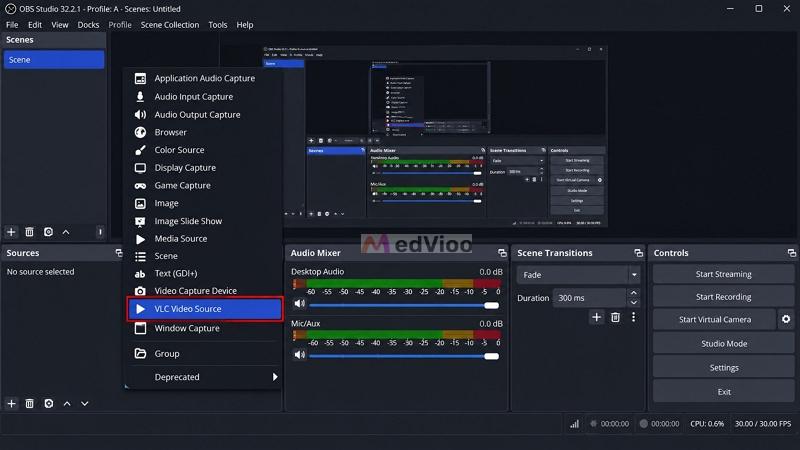Click the speaker icon for Audio Output Capture

tap(140, 115)
